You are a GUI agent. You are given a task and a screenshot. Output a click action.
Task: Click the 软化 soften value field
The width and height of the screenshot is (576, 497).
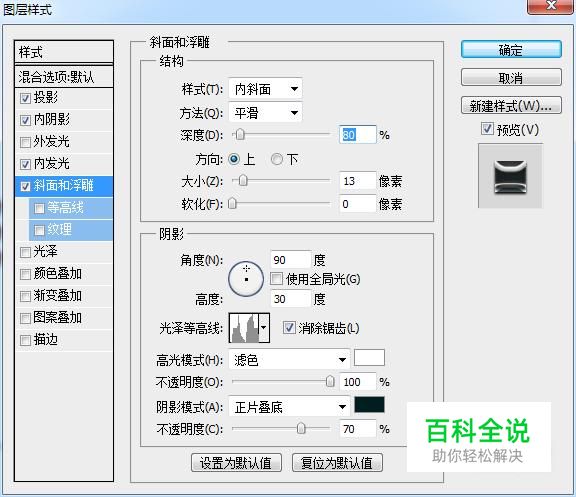click(x=358, y=204)
